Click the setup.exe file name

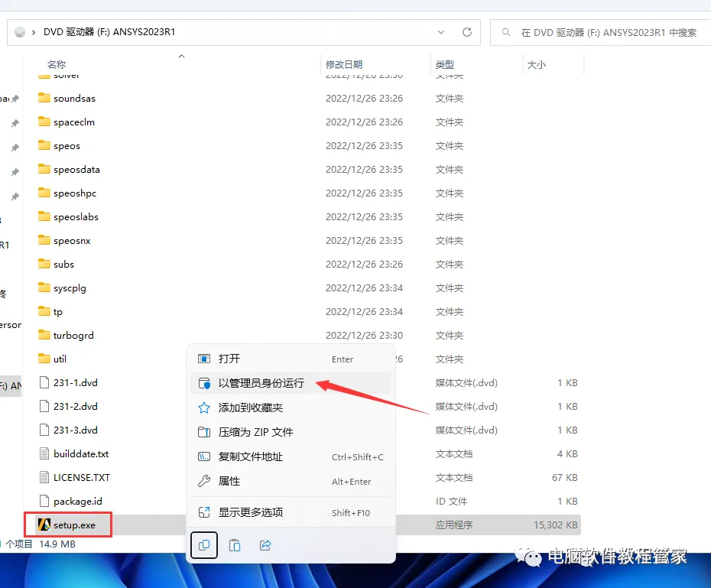click(74, 525)
